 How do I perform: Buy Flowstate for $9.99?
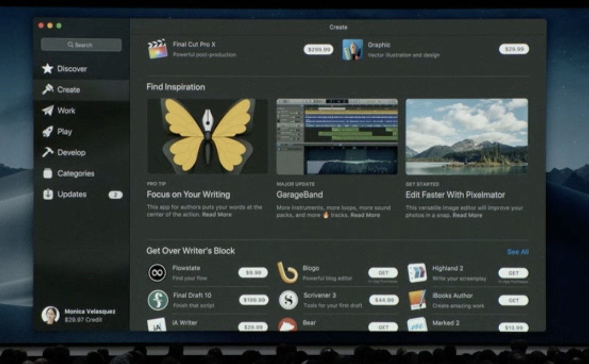[x=253, y=272]
